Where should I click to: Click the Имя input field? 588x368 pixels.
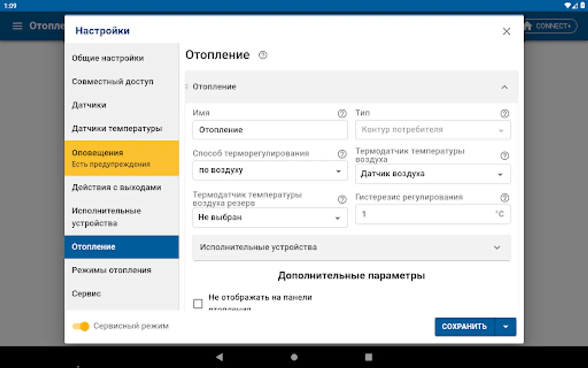click(270, 130)
